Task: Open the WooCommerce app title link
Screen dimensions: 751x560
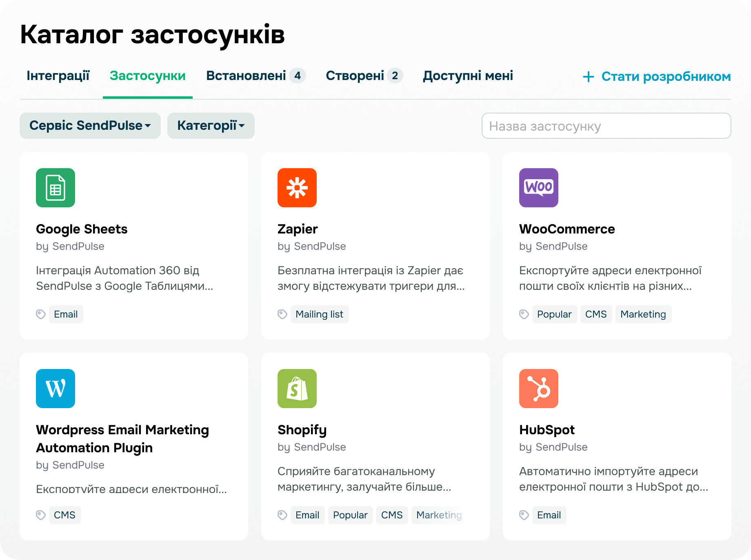Action: [567, 229]
